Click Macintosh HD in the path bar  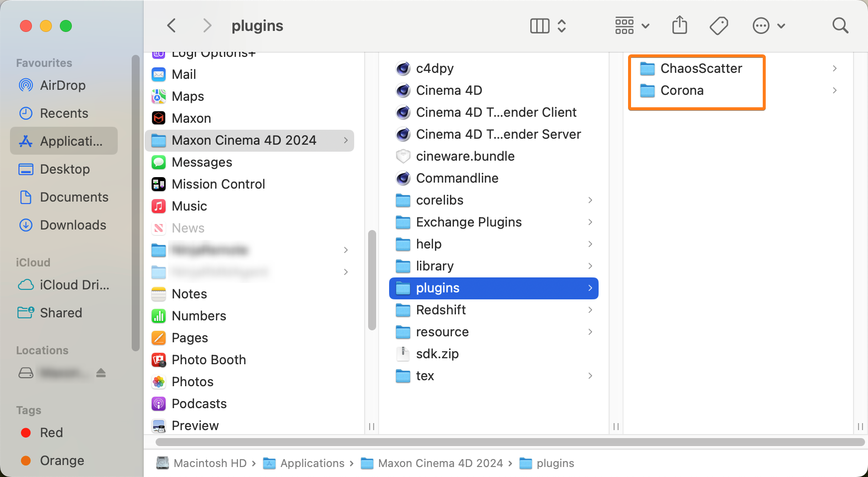[x=202, y=463]
